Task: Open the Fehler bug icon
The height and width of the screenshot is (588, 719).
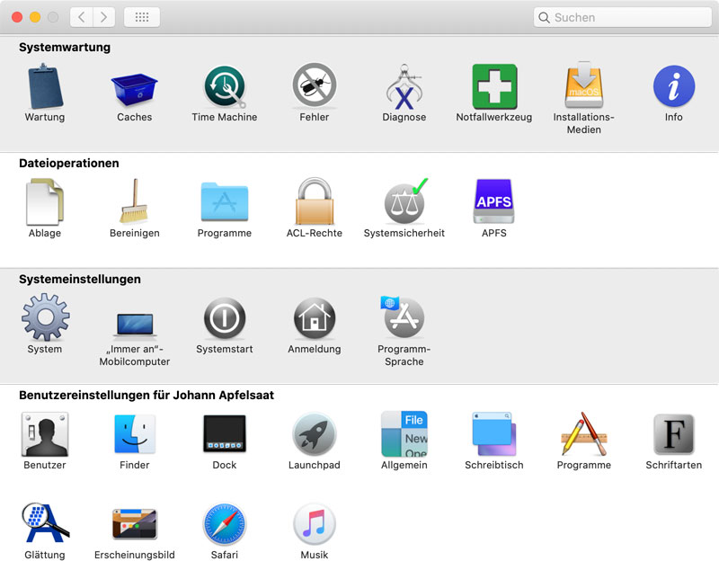Action: coord(315,85)
